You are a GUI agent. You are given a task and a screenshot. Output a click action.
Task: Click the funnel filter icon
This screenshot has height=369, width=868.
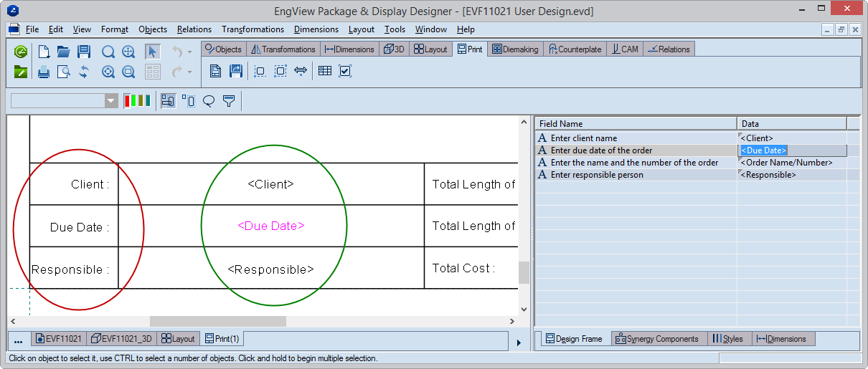(229, 100)
